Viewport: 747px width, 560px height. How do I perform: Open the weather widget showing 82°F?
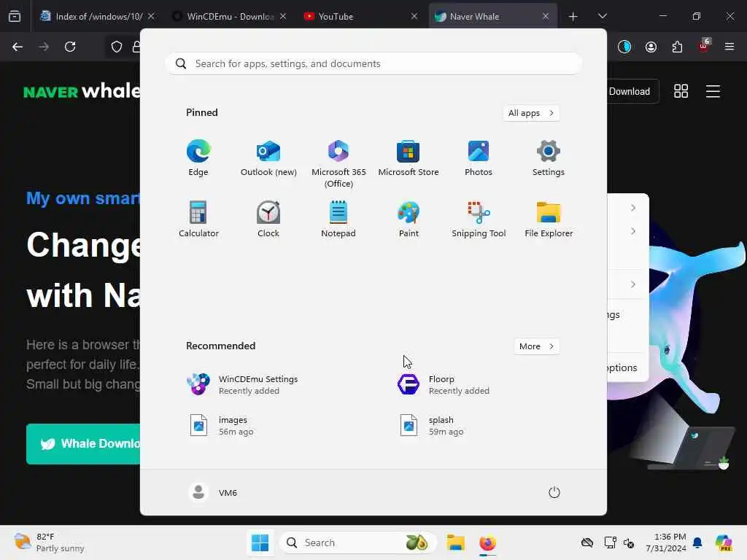(x=49, y=542)
